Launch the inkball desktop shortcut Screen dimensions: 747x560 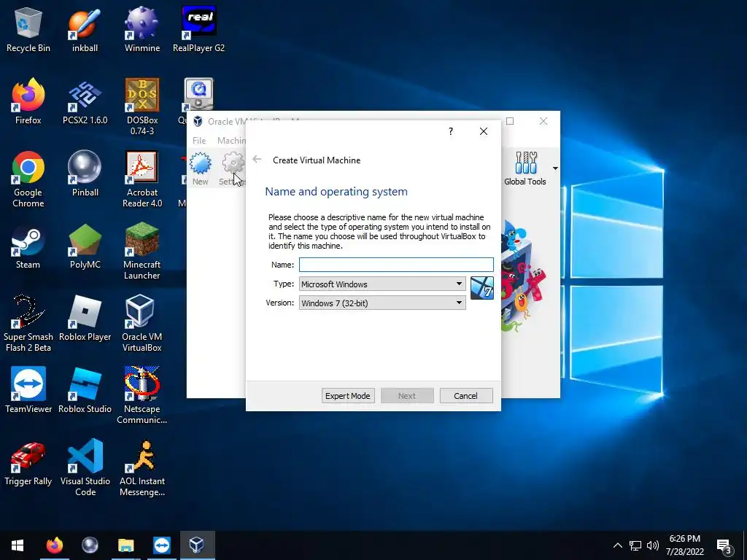pyautogui.click(x=85, y=29)
